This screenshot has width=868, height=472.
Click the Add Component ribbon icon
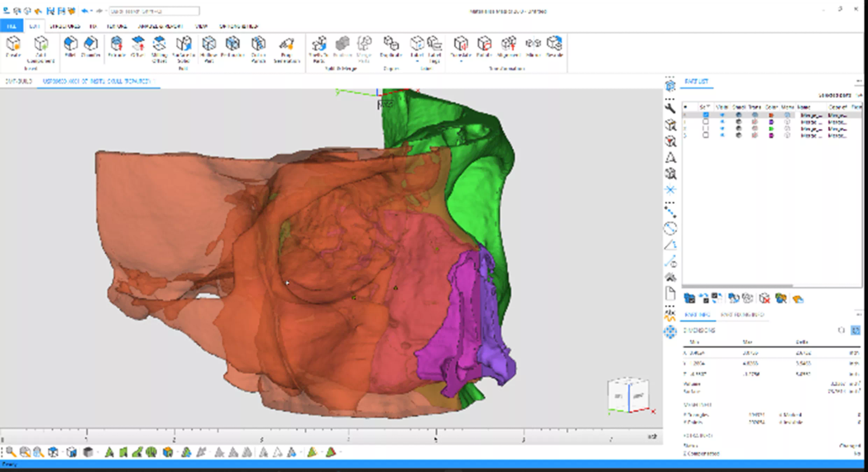[x=41, y=49]
